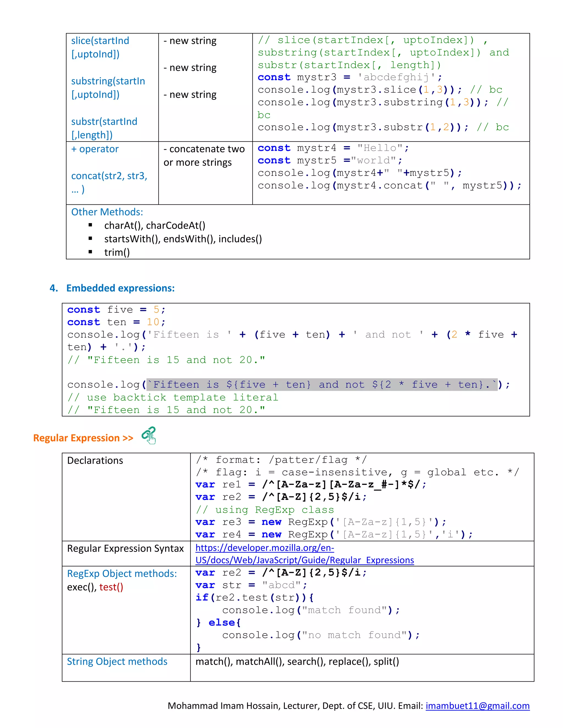Screen dimensions: 563x728
Task: Click the green chain link icon beside Regular Expression
Action: (x=149, y=435)
